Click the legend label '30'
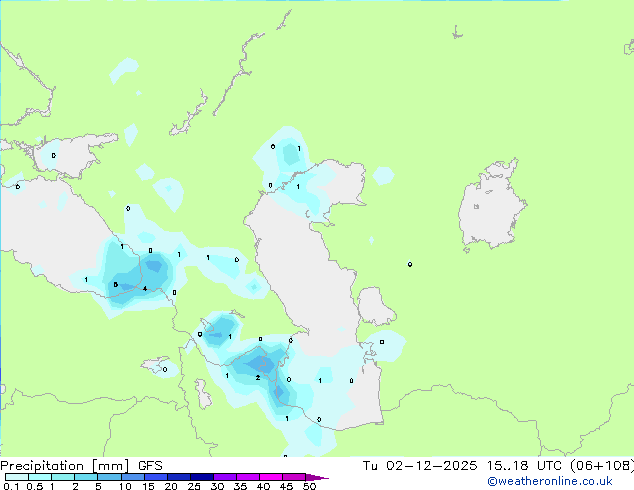This screenshot has width=634, height=490. point(217,486)
